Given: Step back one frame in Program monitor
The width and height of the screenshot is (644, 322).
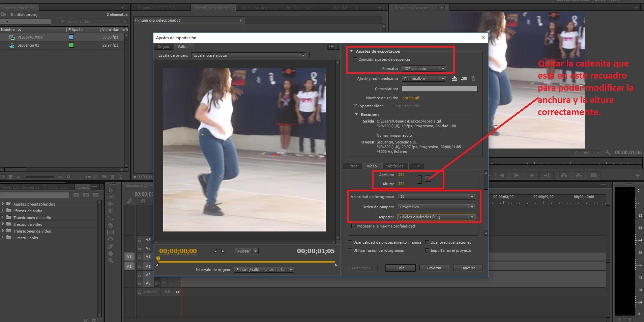Looking at the screenshot, I should coord(502,175).
